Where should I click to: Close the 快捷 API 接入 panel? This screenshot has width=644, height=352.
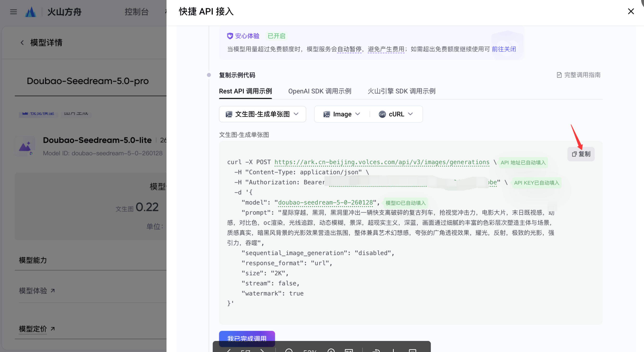click(631, 11)
